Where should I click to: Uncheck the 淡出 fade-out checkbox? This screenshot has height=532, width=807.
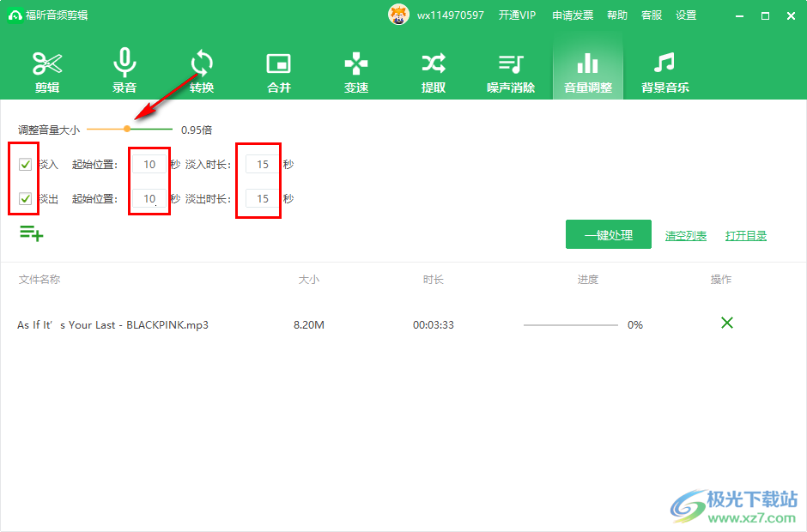pyautogui.click(x=26, y=198)
